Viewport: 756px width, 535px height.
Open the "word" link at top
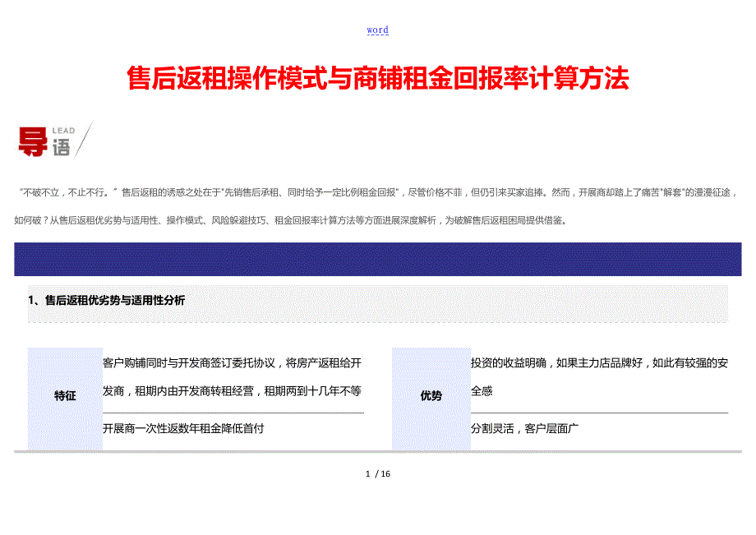point(377,30)
